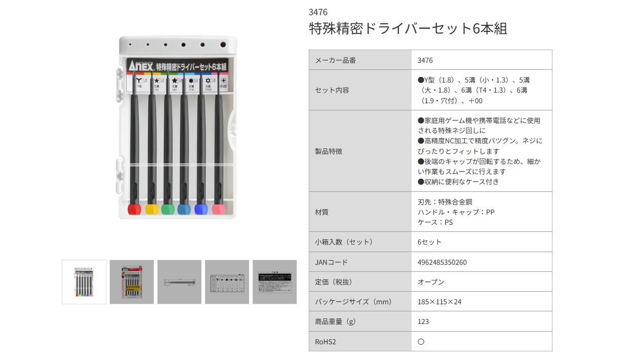
Task: Click the material text ケース：PS
Action: pyautogui.click(x=435, y=222)
